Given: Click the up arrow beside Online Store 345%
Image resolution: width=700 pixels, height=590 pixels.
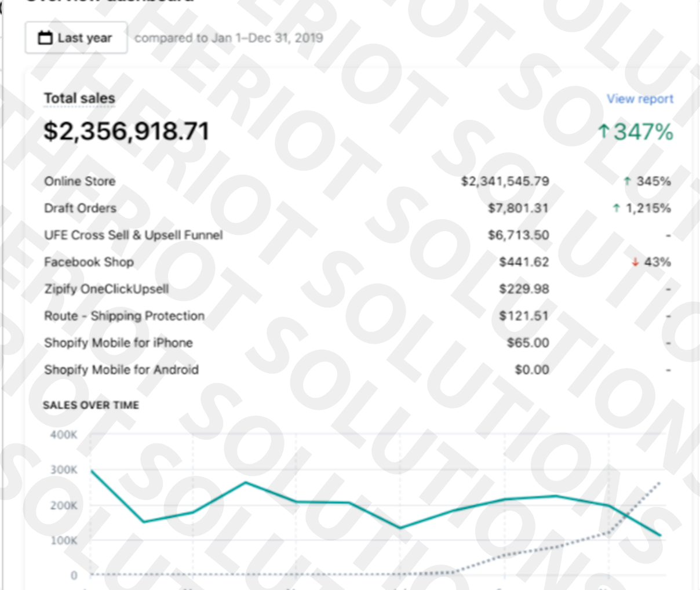Looking at the screenshot, I should [627, 181].
